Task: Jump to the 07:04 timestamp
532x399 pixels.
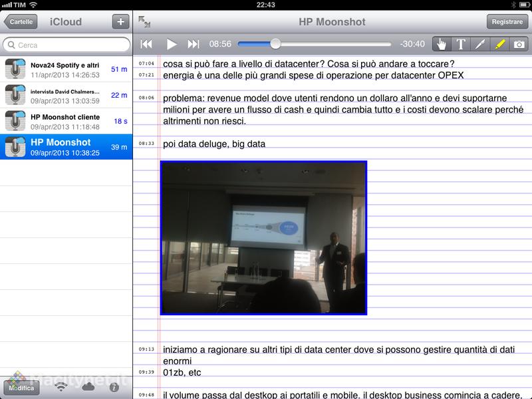Action: [x=146, y=63]
